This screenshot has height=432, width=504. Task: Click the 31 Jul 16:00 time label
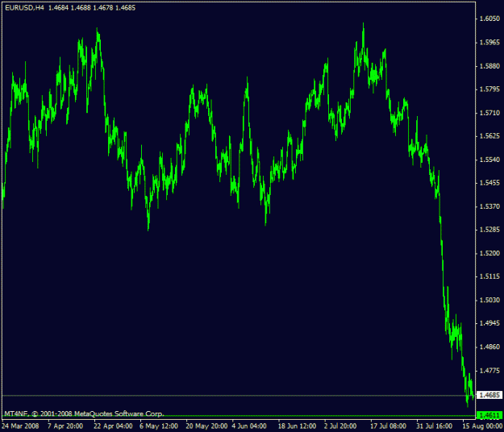tap(435, 426)
